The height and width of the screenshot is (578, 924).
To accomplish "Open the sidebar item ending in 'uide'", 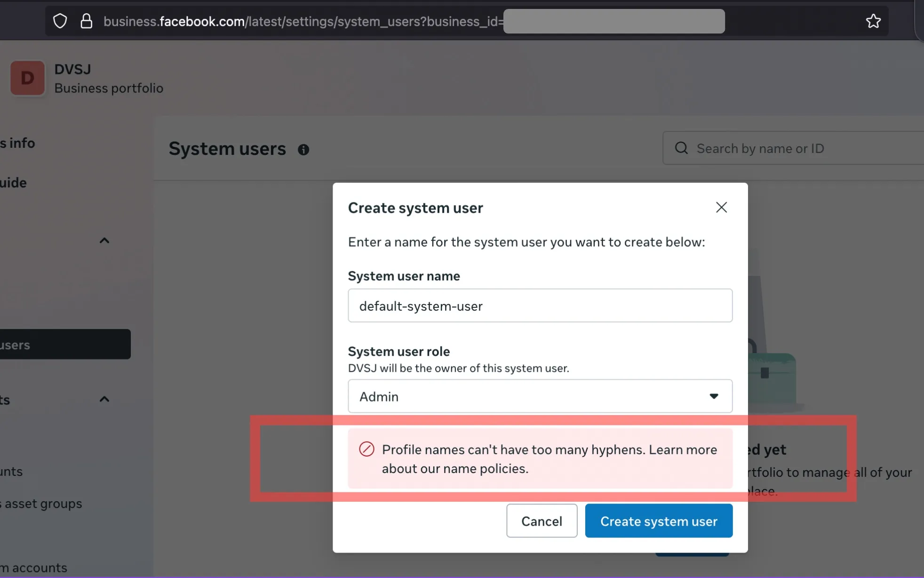I will click(13, 183).
